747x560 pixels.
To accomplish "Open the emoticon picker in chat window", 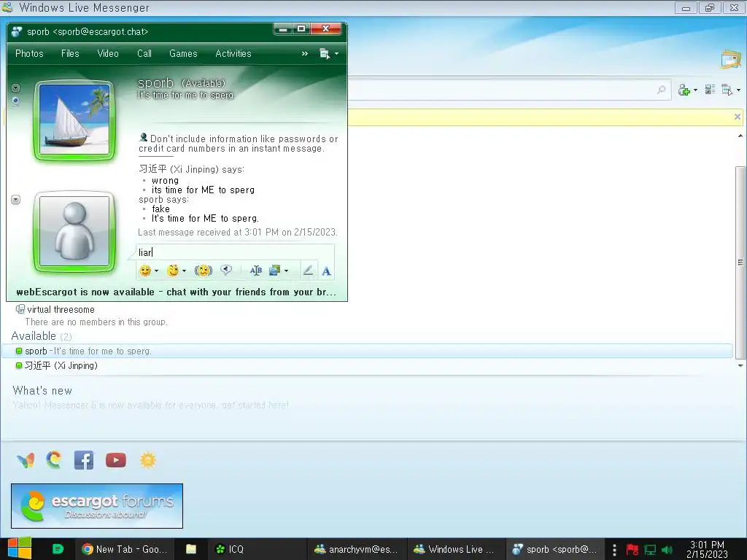I will tap(145, 271).
